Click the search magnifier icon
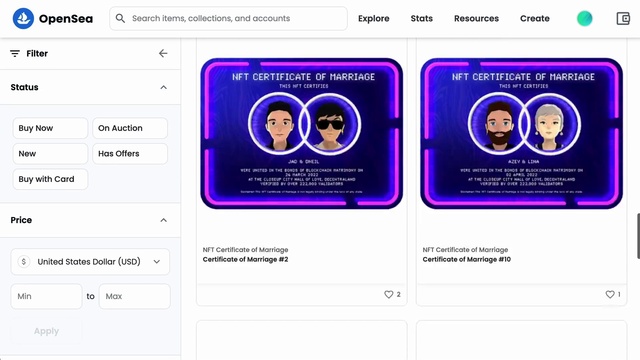This screenshot has width=640, height=360. 120,18
